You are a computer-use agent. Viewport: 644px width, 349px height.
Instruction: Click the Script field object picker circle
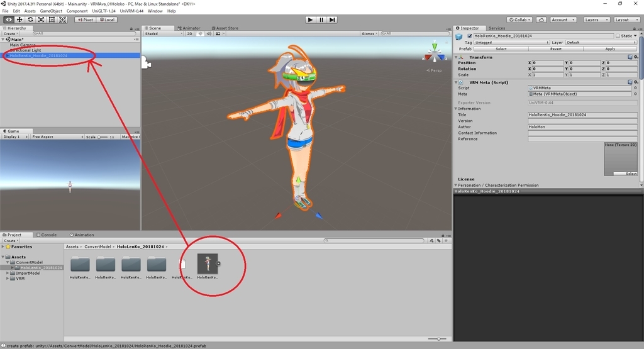[x=635, y=88]
